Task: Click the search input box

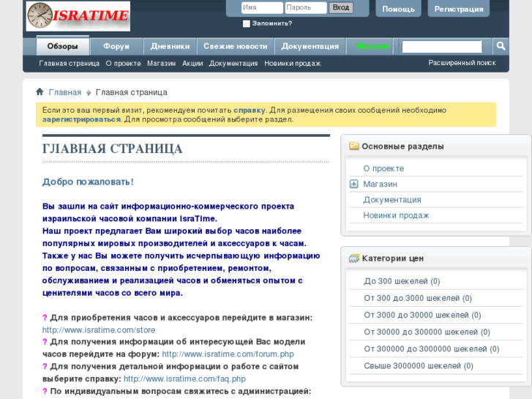Action: (x=442, y=47)
